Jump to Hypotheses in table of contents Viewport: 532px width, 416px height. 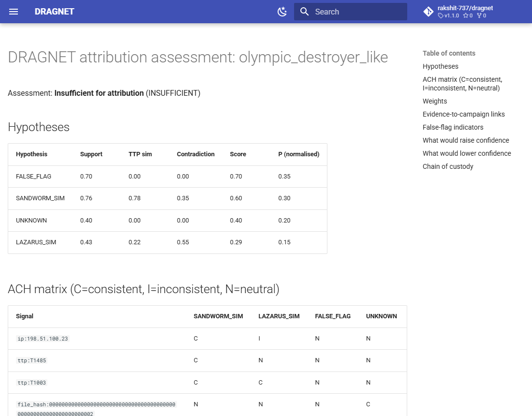441,66
